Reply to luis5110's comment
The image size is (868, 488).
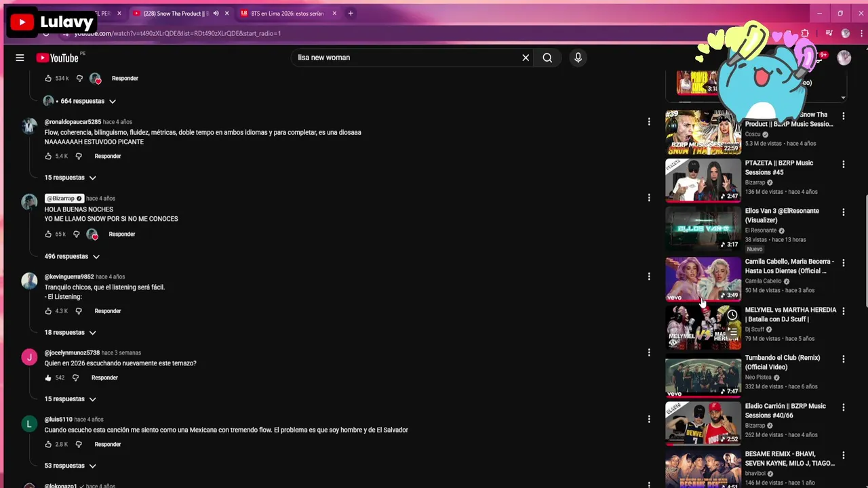click(108, 445)
